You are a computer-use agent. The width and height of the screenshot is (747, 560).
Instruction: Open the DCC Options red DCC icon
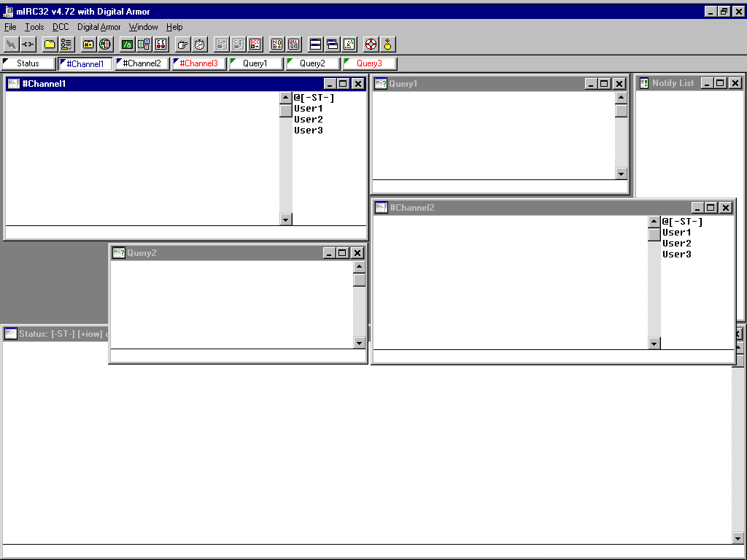(x=255, y=44)
